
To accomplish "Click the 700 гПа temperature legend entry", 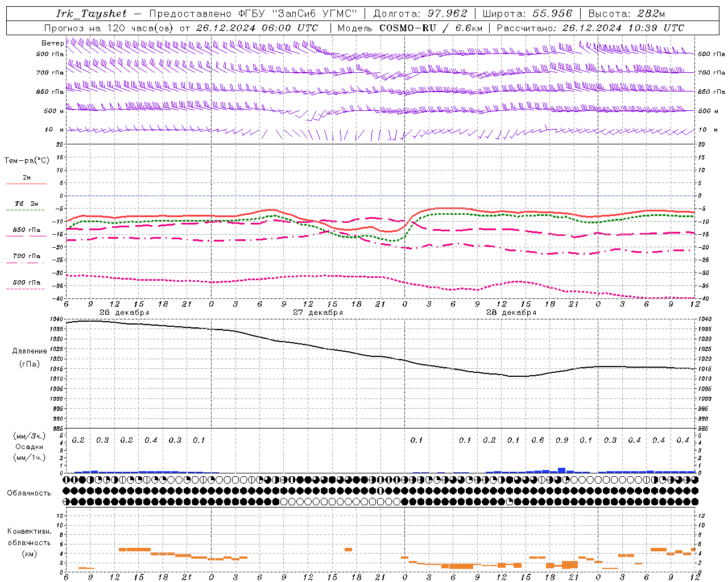I will [x=26, y=256].
